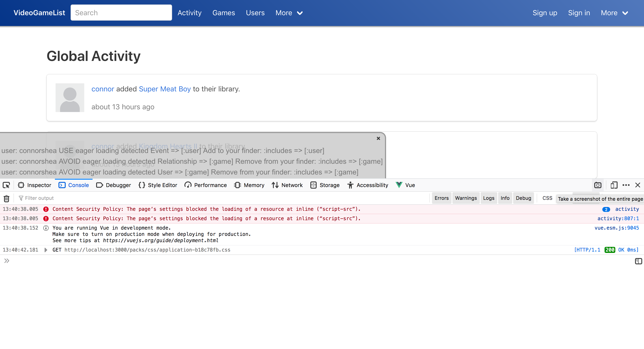Screen dimensions: 644x349
Task: Dismiss the eager loading notice popup
Action: tap(378, 138)
